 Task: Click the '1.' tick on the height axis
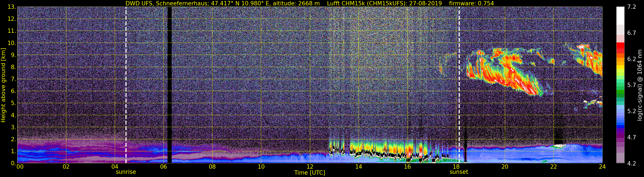click(x=13, y=151)
